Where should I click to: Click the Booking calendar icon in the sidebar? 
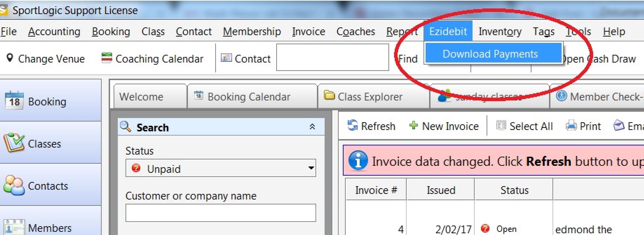(x=14, y=100)
